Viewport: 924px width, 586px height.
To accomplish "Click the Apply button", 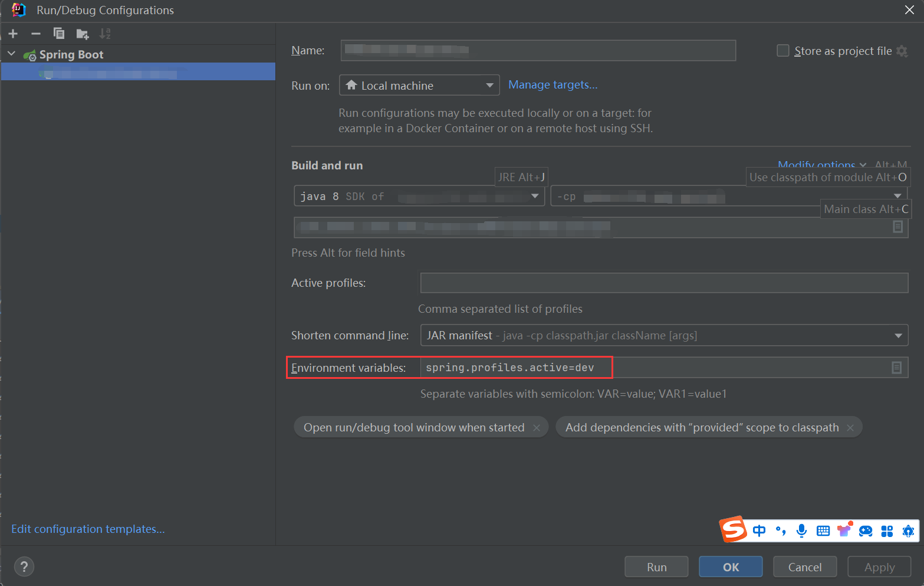I will point(879,567).
